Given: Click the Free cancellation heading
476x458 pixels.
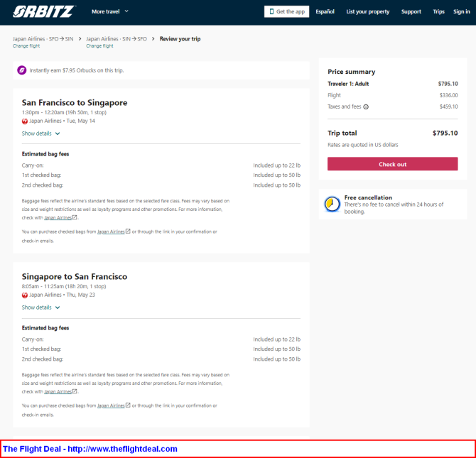Looking at the screenshot, I should point(368,197).
